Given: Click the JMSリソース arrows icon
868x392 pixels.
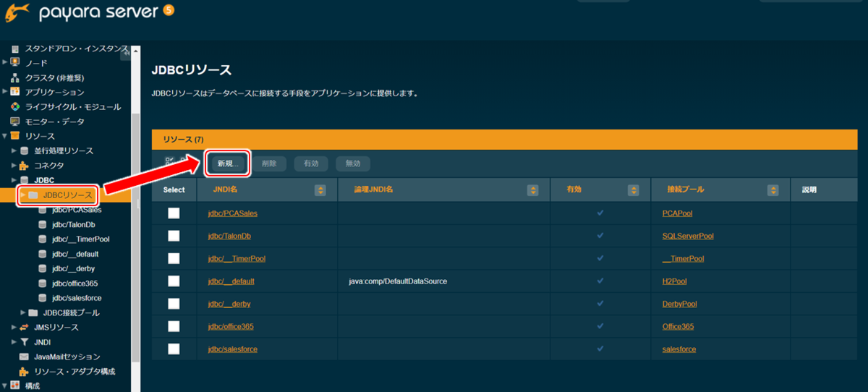Looking at the screenshot, I should click(x=24, y=327).
